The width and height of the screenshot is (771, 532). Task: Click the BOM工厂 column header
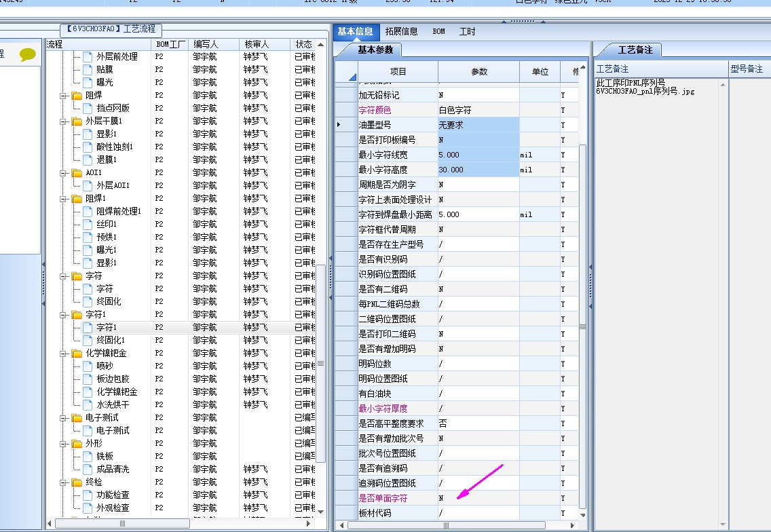click(170, 44)
